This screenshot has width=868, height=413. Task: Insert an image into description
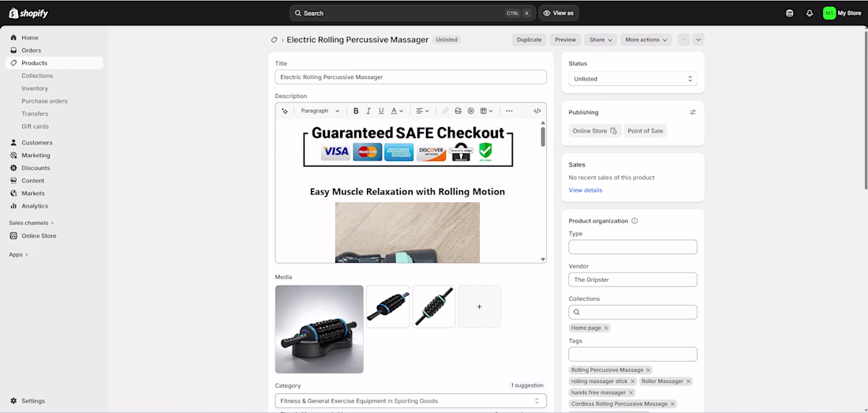(x=458, y=111)
